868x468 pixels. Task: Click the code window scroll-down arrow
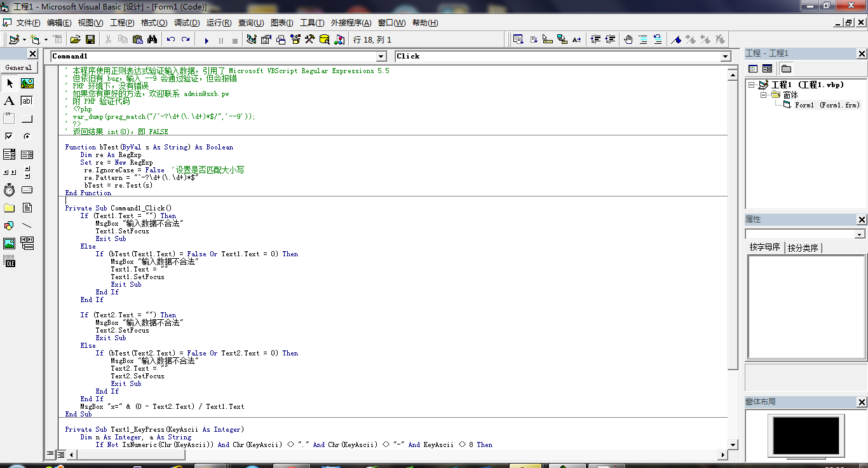[x=733, y=444]
